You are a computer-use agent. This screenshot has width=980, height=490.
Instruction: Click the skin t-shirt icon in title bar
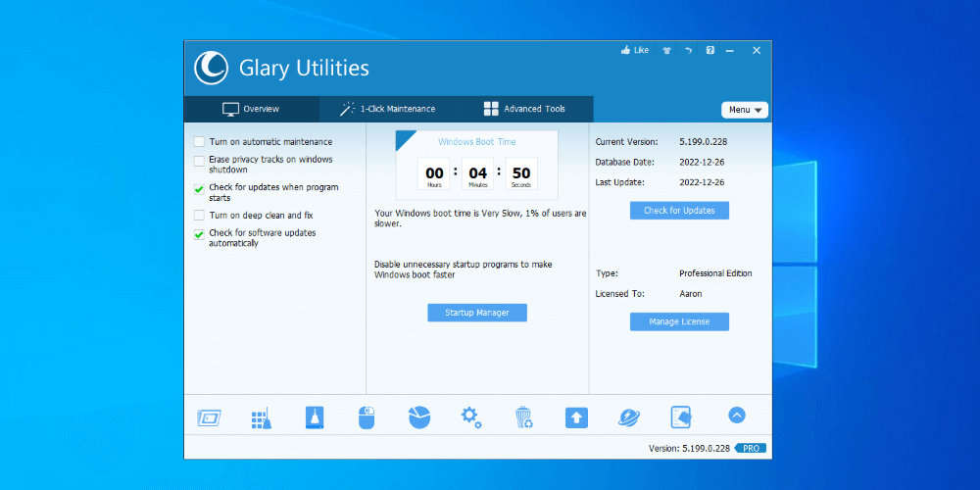coord(666,51)
